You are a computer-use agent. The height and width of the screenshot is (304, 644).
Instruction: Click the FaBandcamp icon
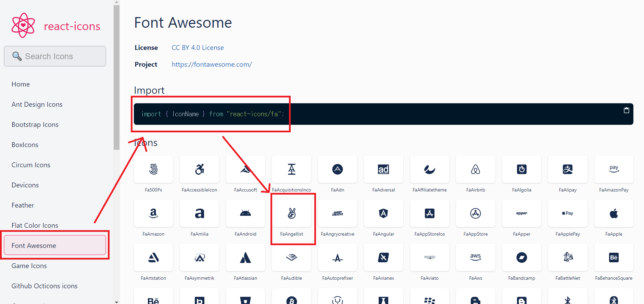[x=522, y=257]
